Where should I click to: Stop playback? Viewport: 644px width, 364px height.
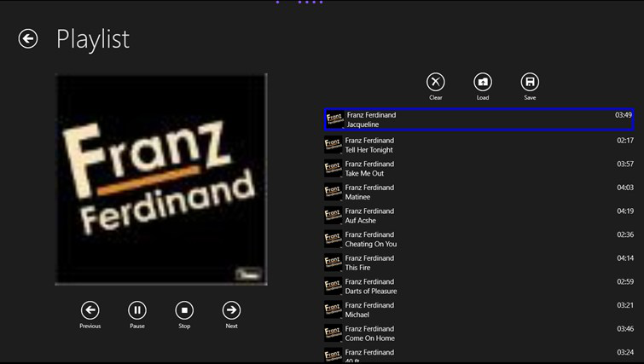pos(184,310)
